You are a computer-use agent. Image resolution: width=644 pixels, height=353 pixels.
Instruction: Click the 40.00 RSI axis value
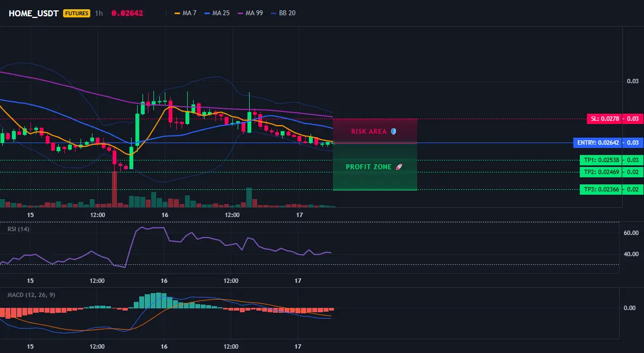point(631,255)
